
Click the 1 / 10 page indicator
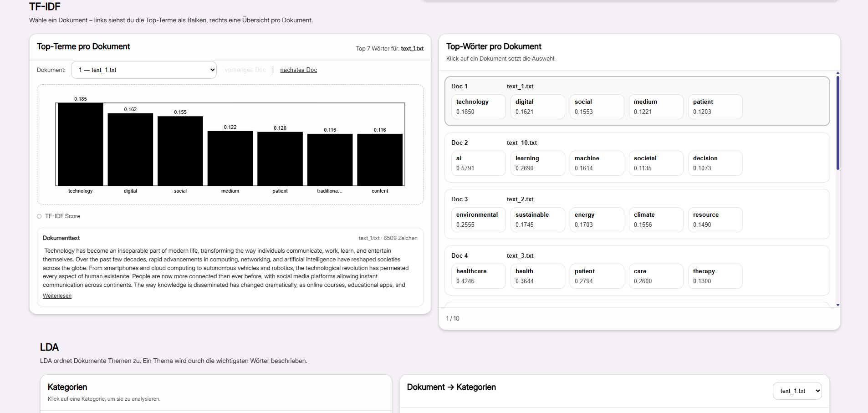click(452, 318)
